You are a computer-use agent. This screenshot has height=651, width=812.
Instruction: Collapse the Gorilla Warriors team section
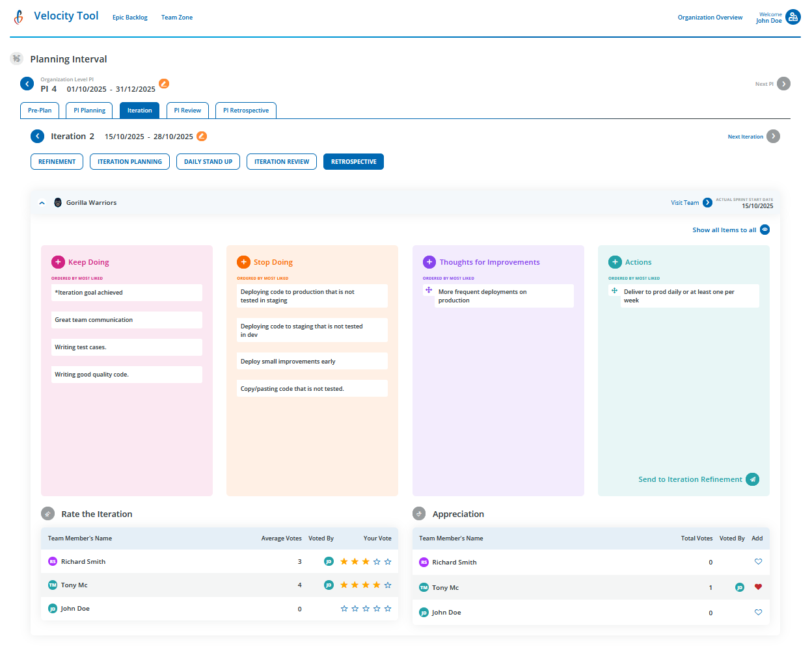[42, 203]
